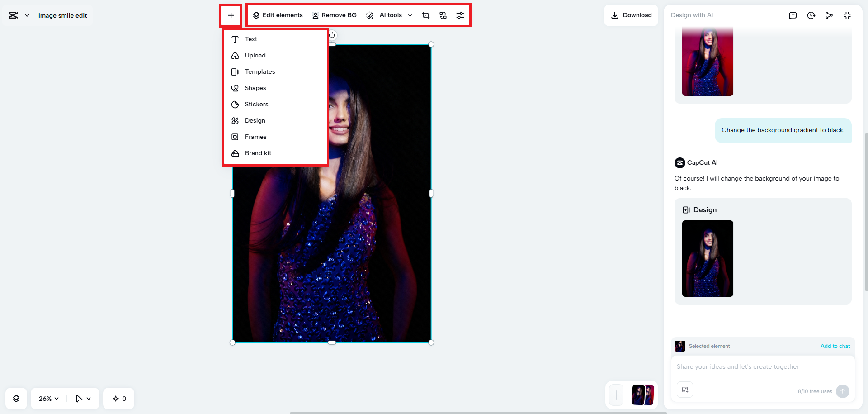Select Templates from the add menu
Viewport: 868px width, 414px height.
[259, 71]
